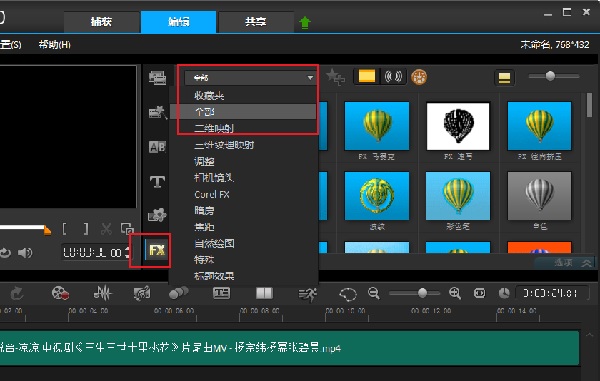Viewport: 600px width, 381px height.
Task: Fit project in timeline window icon
Action: pyautogui.click(x=479, y=293)
